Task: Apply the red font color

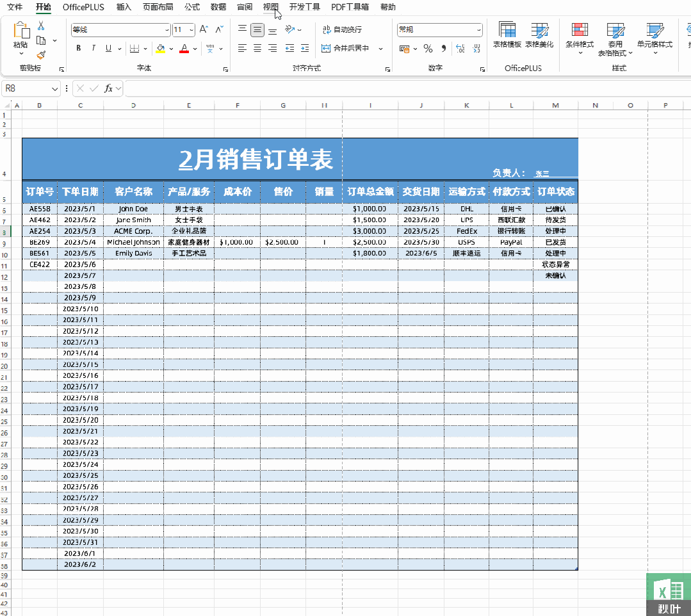Action: pyautogui.click(x=184, y=49)
